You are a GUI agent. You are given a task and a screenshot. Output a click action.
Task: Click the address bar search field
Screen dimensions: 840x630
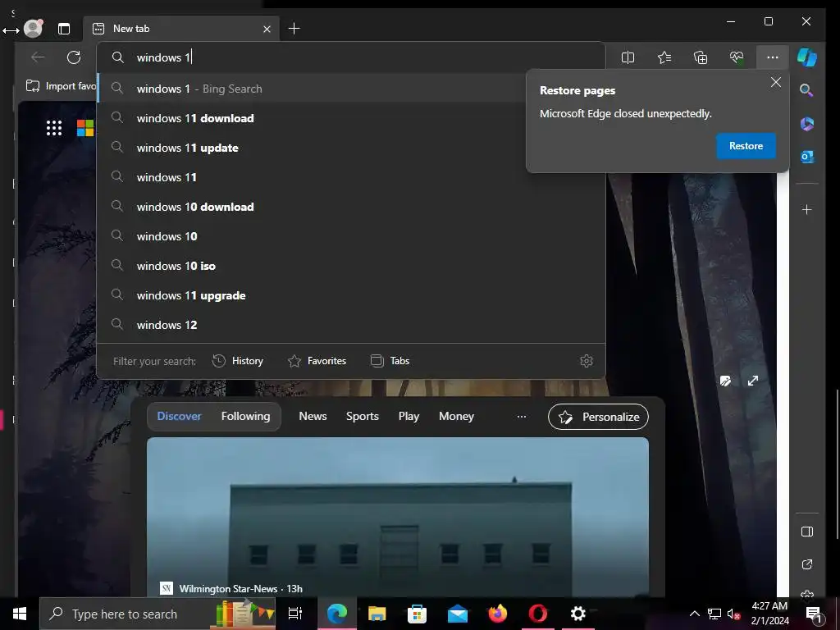(x=351, y=57)
